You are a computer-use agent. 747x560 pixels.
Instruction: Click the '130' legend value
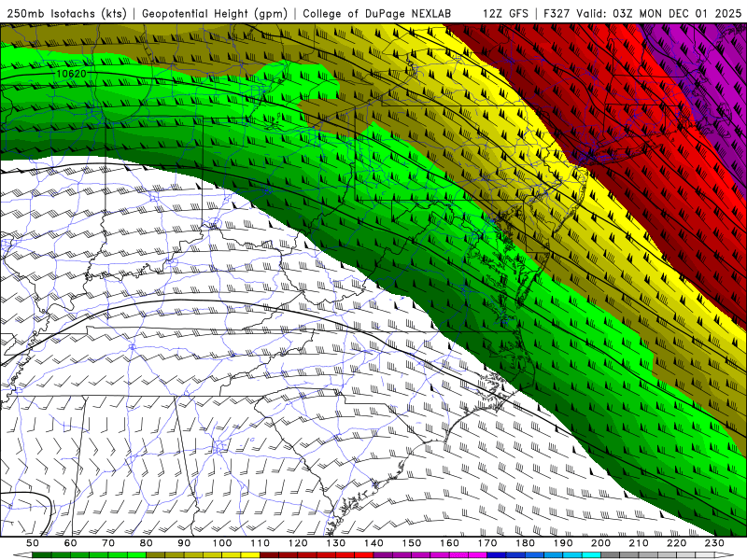(x=335, y=543)
